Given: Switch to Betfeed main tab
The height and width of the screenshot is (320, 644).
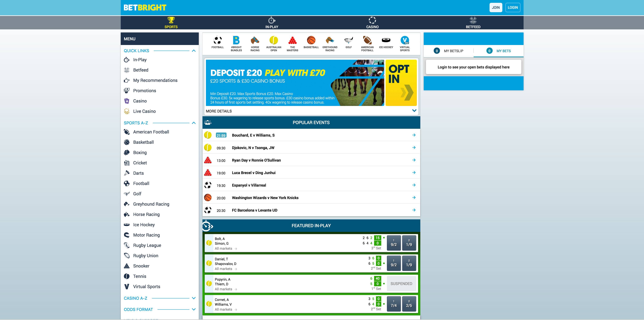Looking at the screenshot, I should coord(473,23).
